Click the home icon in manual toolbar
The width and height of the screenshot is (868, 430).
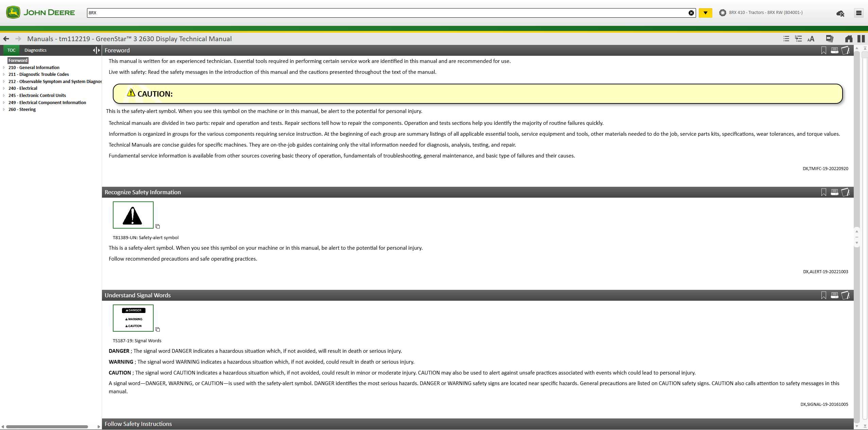[x=849, y=39]
